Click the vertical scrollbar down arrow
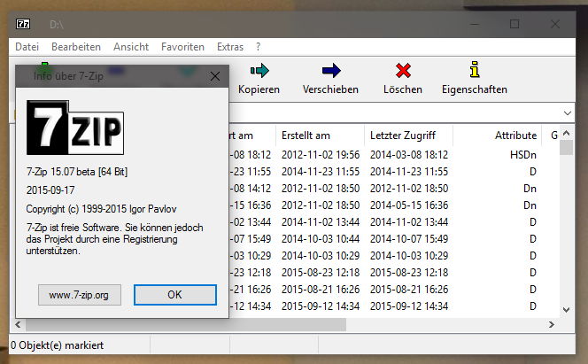 click(567, 310)
